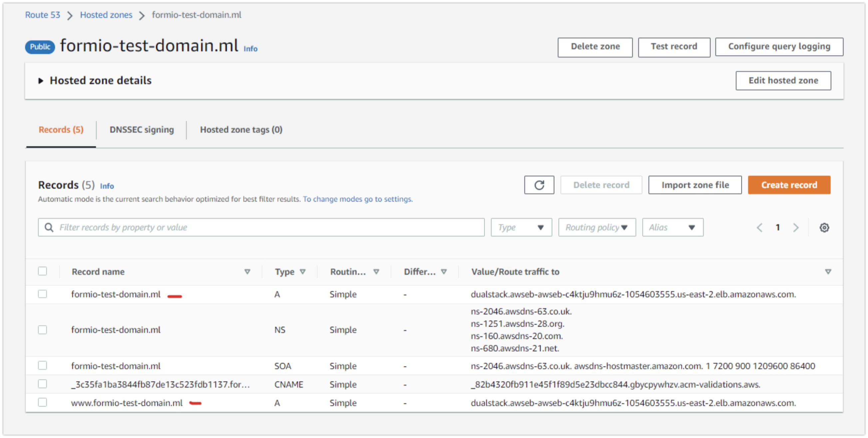Click the Public badge label
This screenshot has width=868, height=438.
(40, 47)
